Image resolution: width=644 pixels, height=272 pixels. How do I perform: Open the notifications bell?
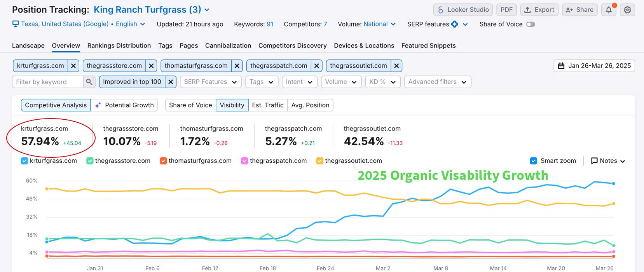(609, 10)
